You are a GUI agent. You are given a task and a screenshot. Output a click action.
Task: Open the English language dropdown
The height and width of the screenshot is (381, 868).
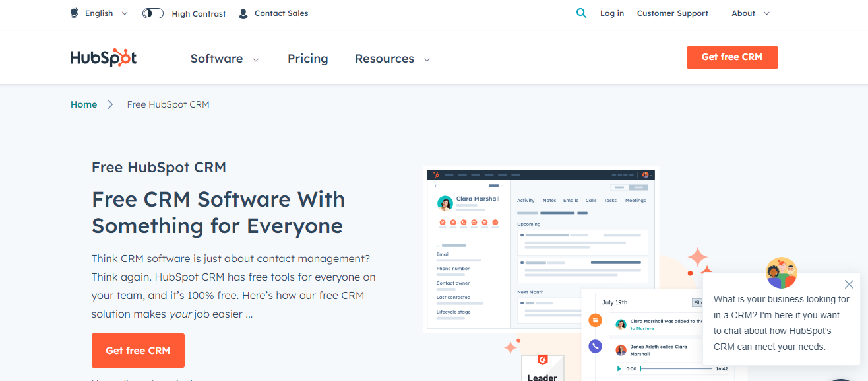tap(106, 13)
